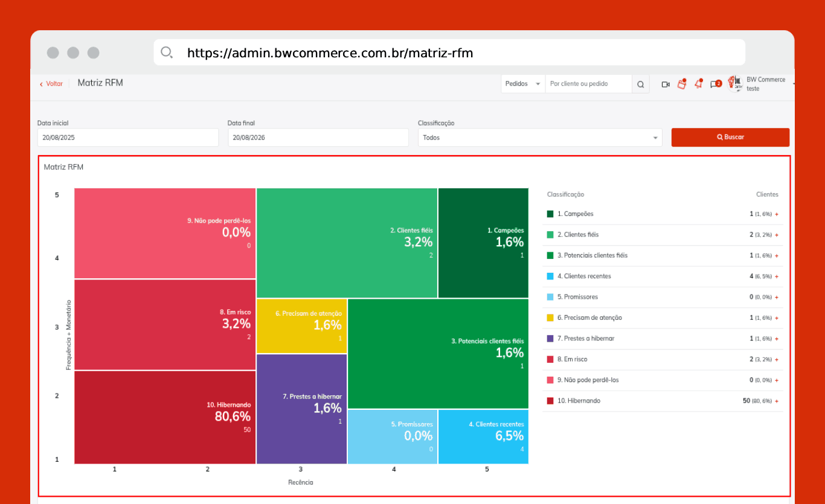Click the BW Commerce profile avatar

[x=735, y=83]
